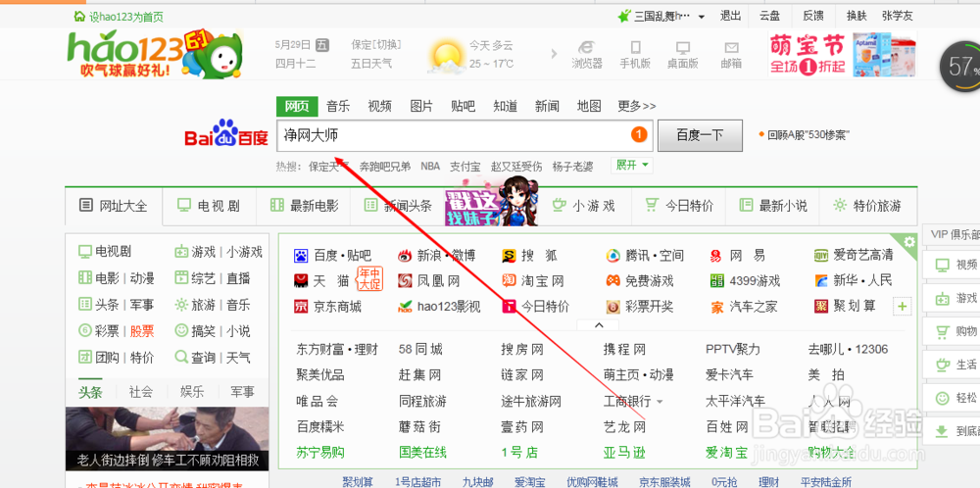Open 彩票开奖 site link
The image size is (980, 488).
640,306
